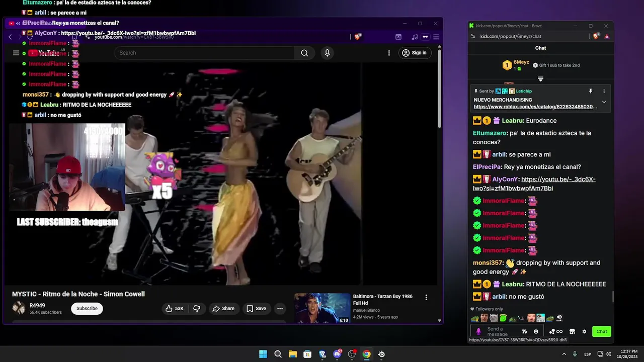This screenshot has width=644, height=362.
Task: Open Google Chrome from taskbar
Action: (x=367, y=354)
